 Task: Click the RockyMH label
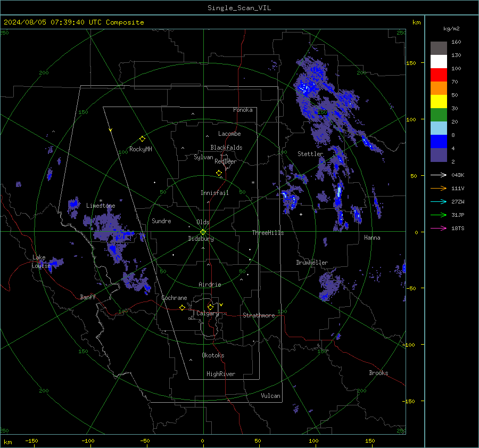click(x=141, y=149)
